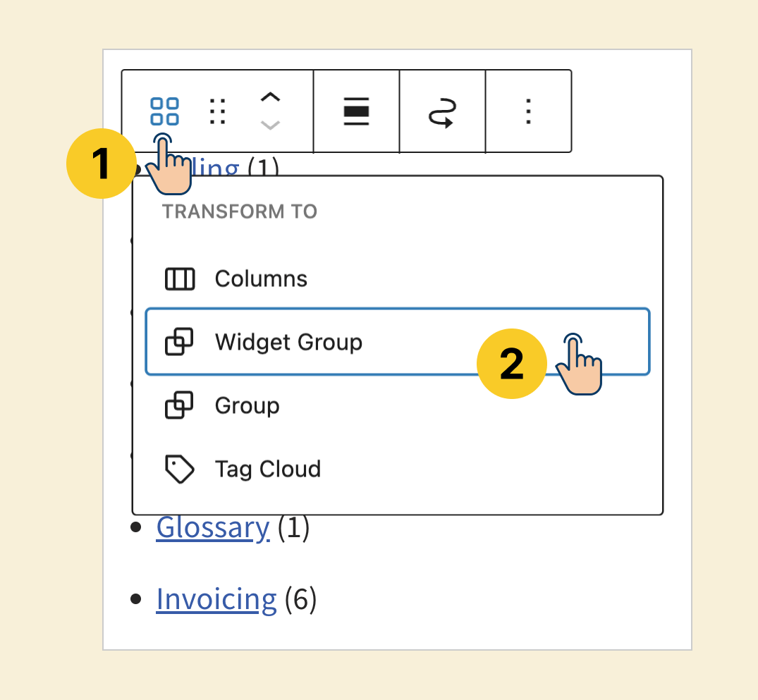Pick Tag Cloud from the menu

(x=267, y=469)
